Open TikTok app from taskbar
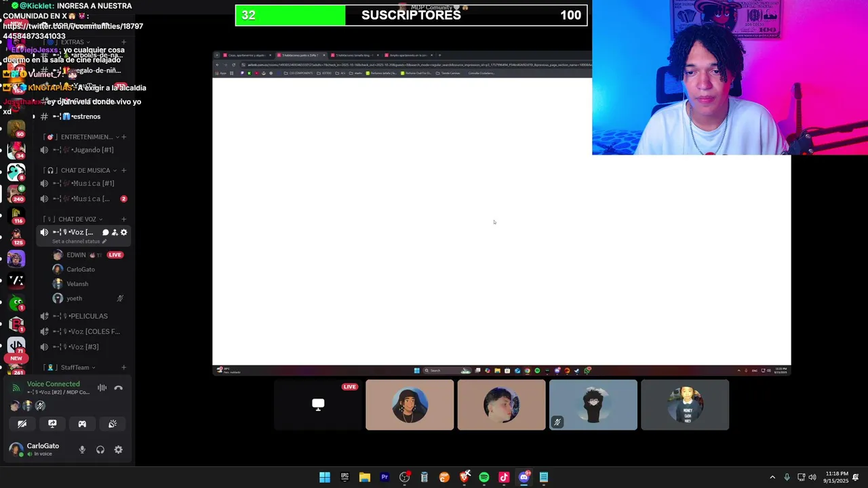 point(504,477)
